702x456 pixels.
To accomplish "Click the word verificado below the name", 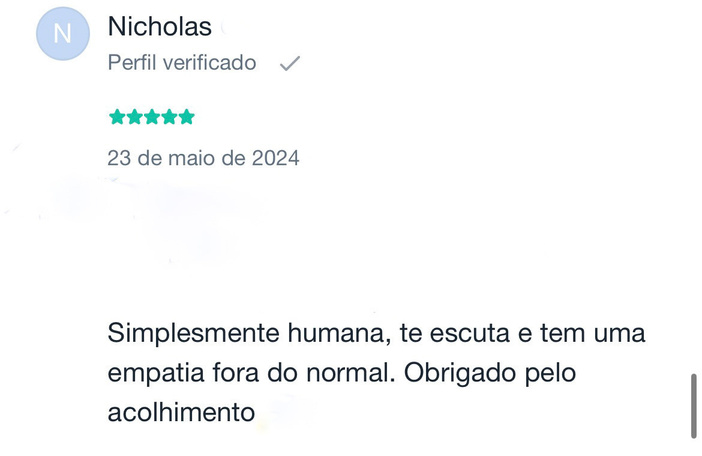I will tap(210, 62).
